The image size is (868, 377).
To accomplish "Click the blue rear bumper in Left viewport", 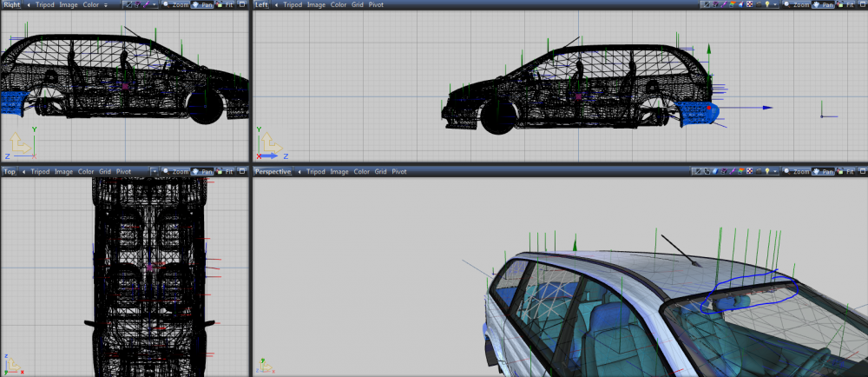I will pyautogui.click(x=694, y=114).
